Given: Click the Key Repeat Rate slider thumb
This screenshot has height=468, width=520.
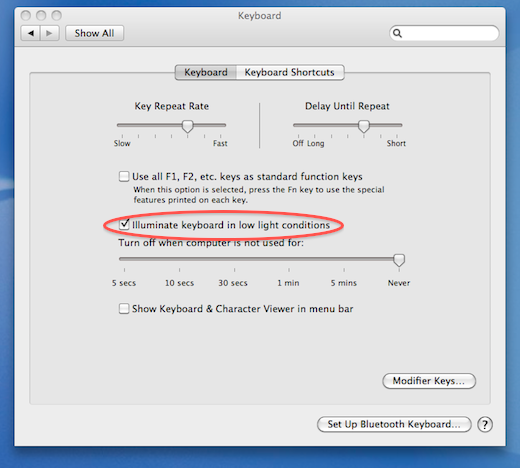Looking at the screenshot, I should (x=188, y=126).
